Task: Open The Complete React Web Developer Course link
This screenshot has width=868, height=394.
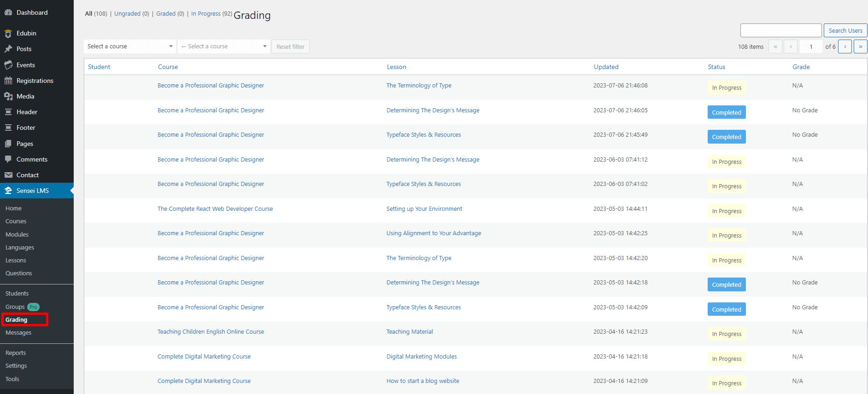Action: [x=215, y=209]
